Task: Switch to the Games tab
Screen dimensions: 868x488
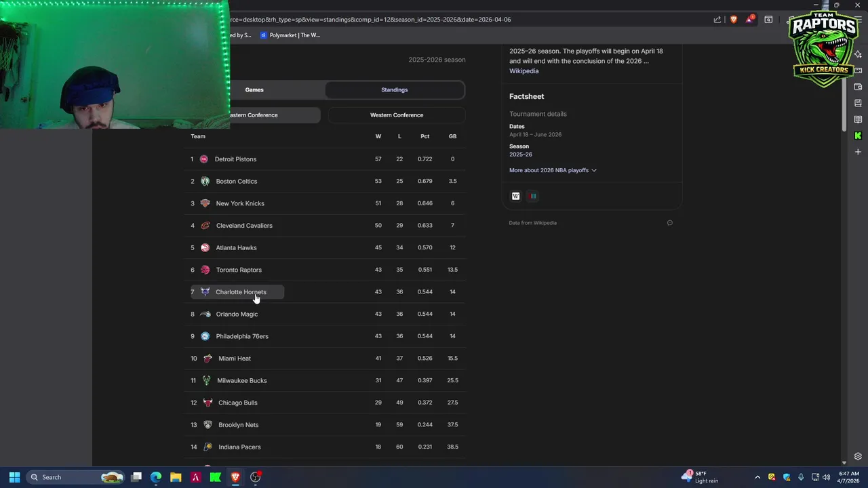Action: 254,89
